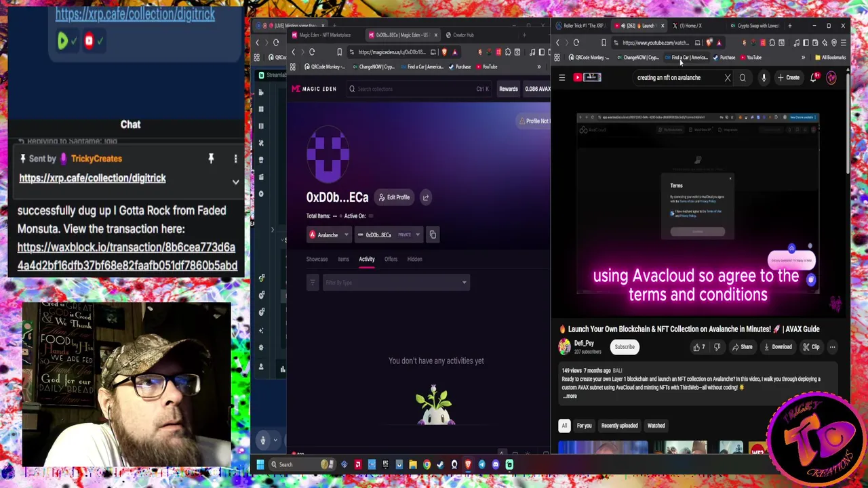Open All Bookmarks folder
Screen dimensions: 868x488
point(831,58)
